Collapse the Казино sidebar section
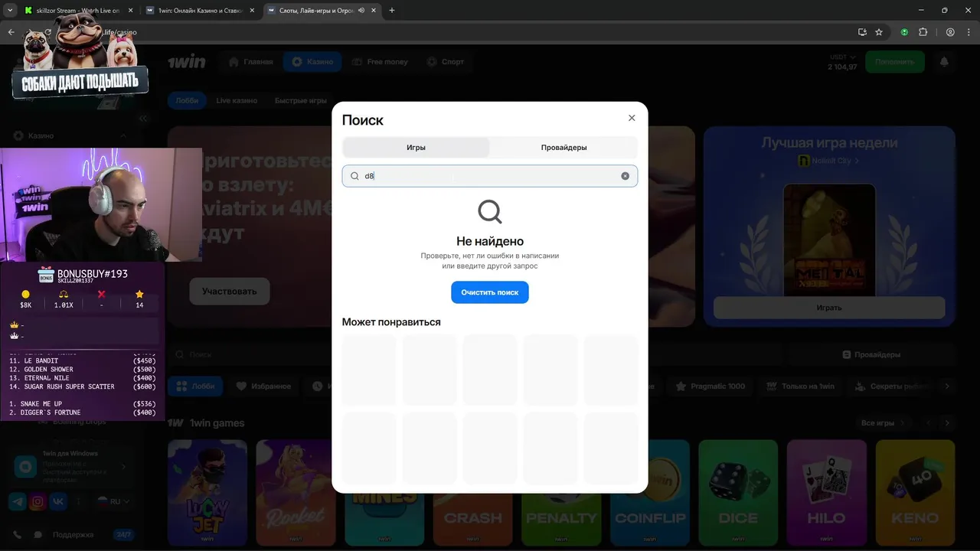Viewport: 980px width, 551px height. pos(123,136)
